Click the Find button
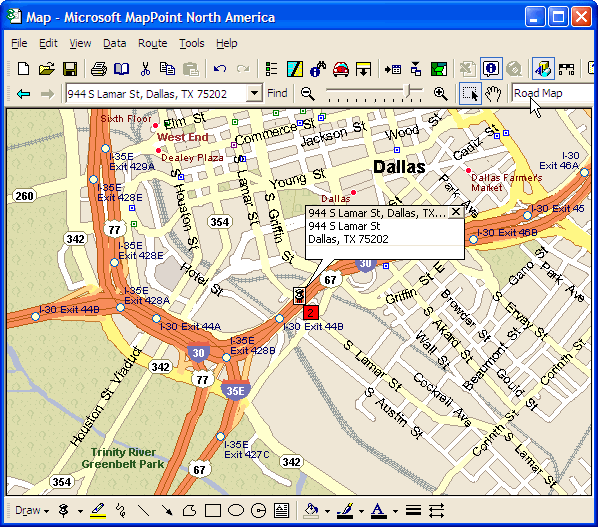Screen dimensions: 598x527 277,93
